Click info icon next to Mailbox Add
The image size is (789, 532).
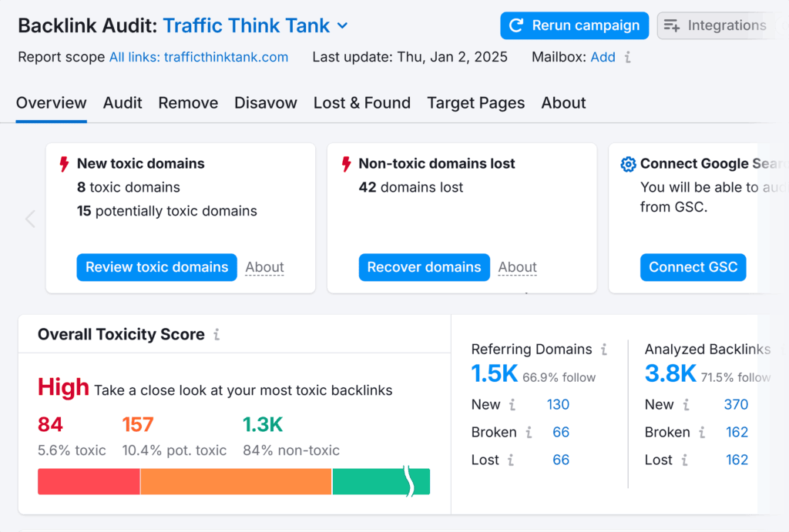[628, 57]
